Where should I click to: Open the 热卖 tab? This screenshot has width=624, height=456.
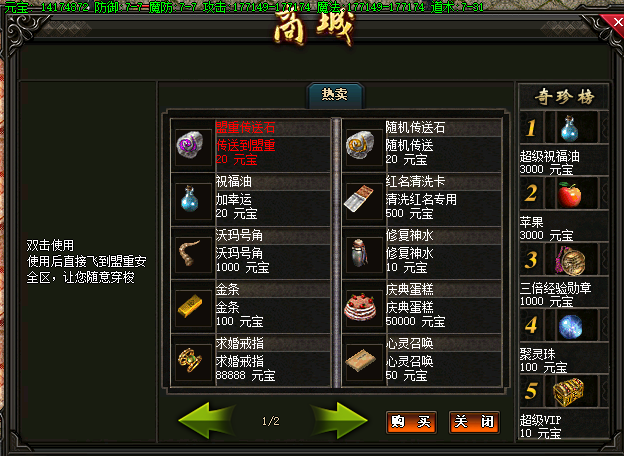(335, 95)
